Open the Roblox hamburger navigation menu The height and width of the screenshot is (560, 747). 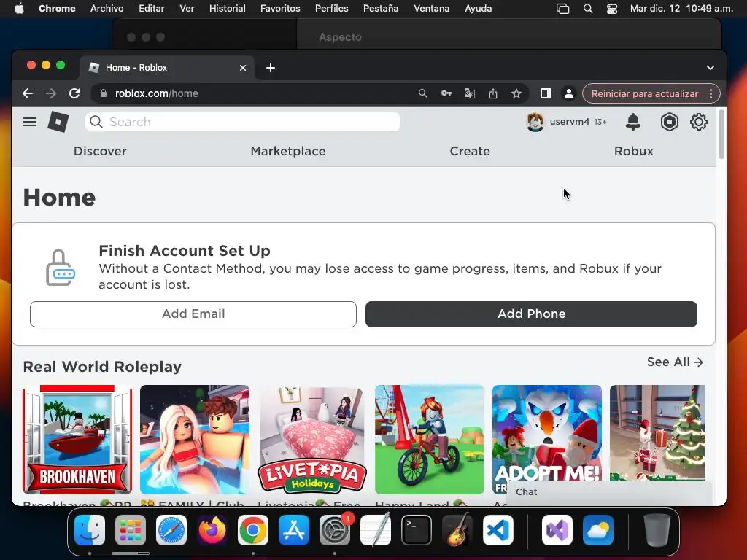click(29, 122)
